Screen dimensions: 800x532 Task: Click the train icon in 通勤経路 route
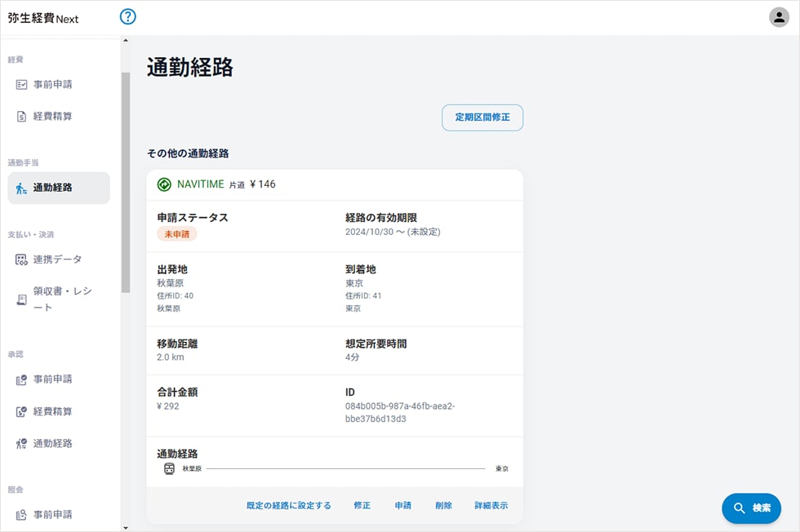pos(169,469)
